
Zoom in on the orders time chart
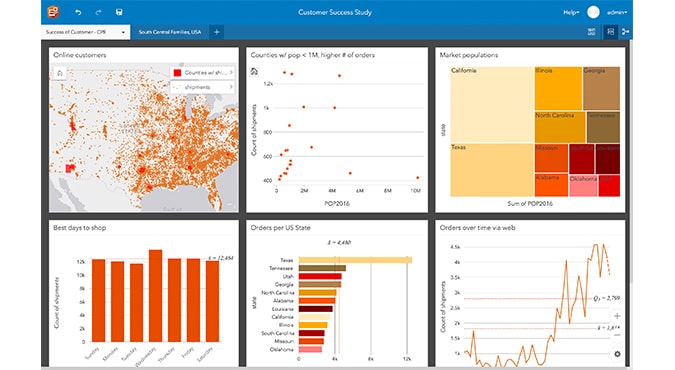coord(617,316)
